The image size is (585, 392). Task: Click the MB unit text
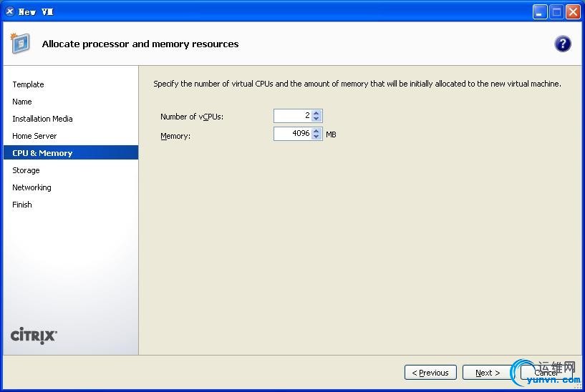coord(331,134)
